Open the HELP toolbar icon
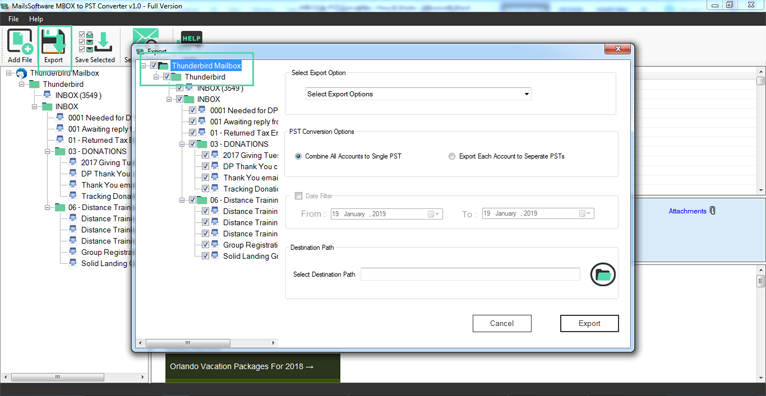 191,37
